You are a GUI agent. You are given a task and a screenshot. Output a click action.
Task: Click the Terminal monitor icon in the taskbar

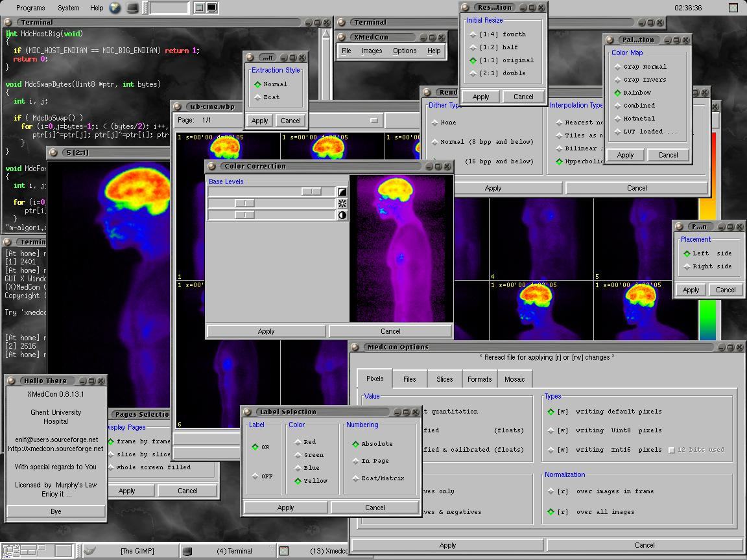coord(187,551)
